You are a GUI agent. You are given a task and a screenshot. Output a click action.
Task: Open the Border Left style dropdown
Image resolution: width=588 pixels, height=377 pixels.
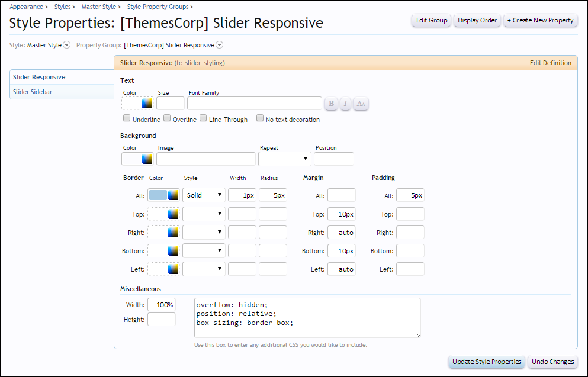coord(204,269)
